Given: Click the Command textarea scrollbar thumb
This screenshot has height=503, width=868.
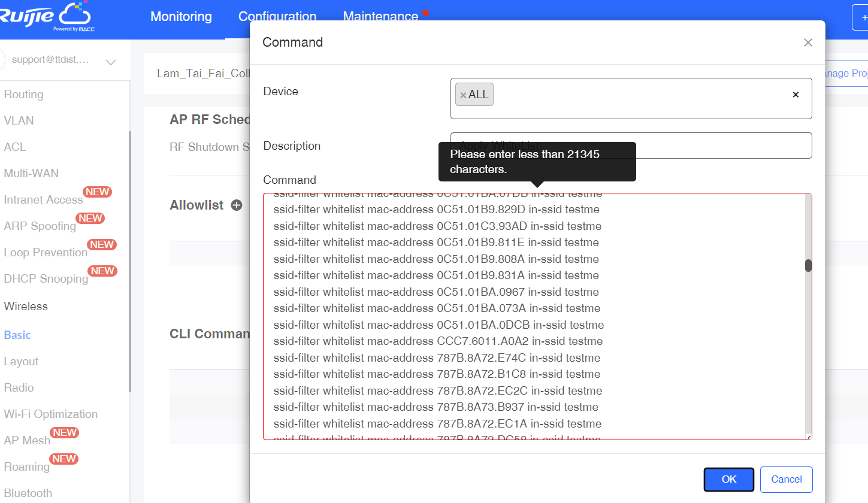Looking at the screenshot, I should [x=808, y=265].
